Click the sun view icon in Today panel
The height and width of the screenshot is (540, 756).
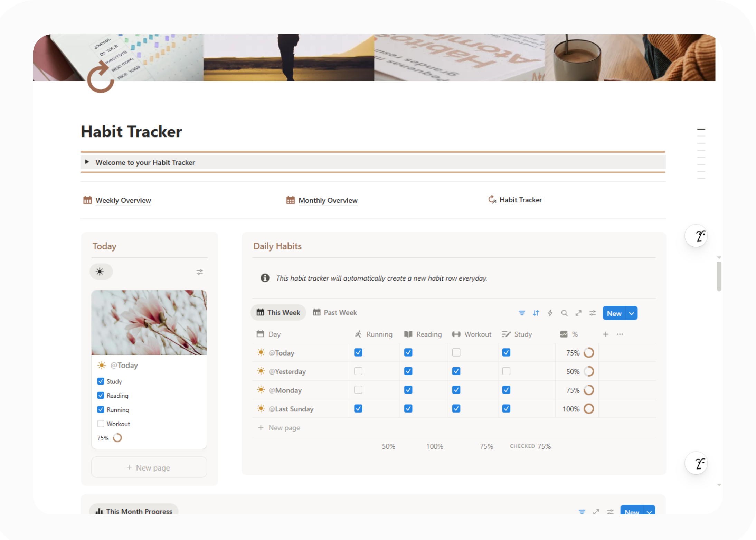[x=100, y=272]
